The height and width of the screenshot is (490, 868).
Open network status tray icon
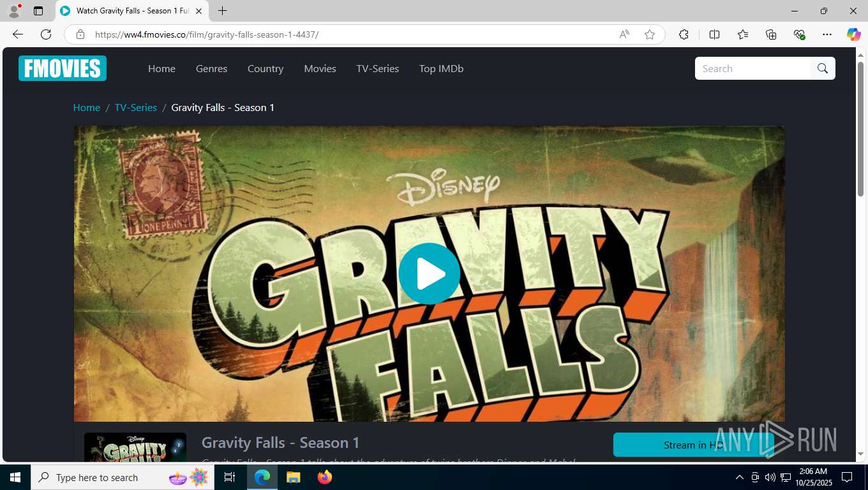click(786, 477)
